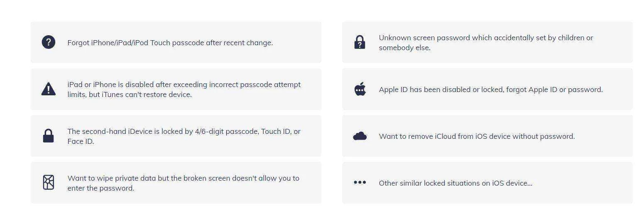Click the second-hand iDevice locked text
The image size is (644, 213).
point(184,136)
